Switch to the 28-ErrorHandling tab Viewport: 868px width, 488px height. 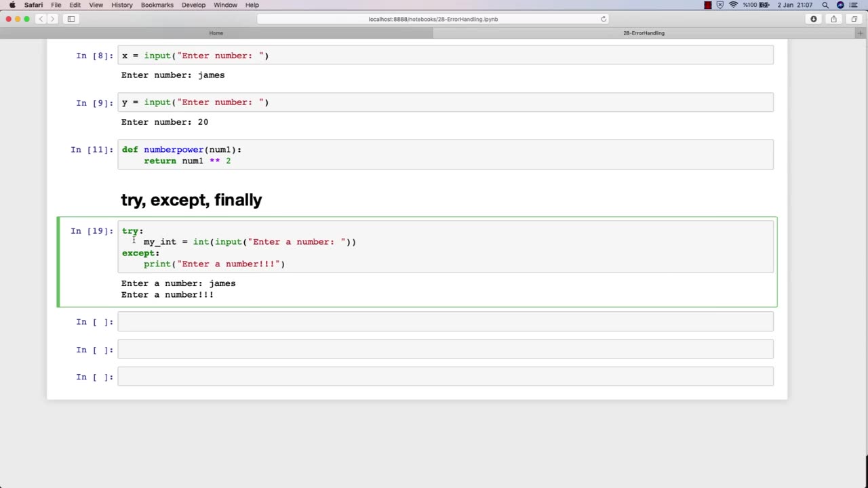point(644,33)
